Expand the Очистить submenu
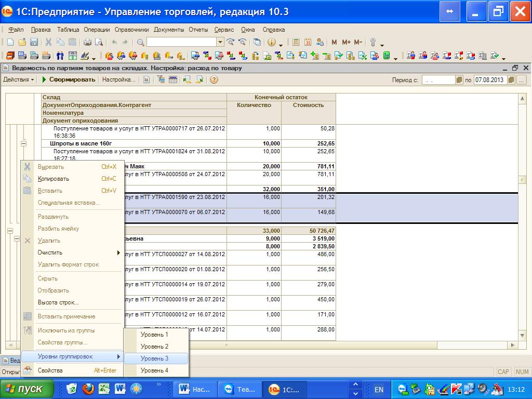Screen dimensions: 532x399 pyautogui.click(x=72, y=252)
